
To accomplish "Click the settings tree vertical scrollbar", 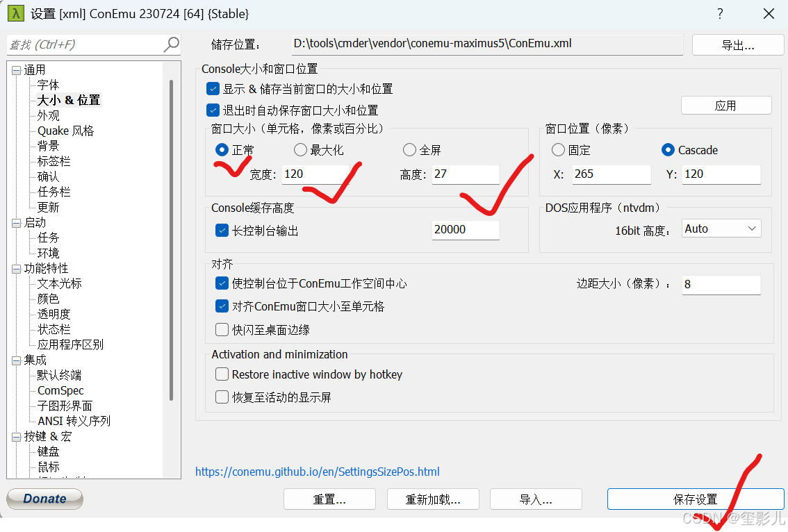I will [172, 240].
